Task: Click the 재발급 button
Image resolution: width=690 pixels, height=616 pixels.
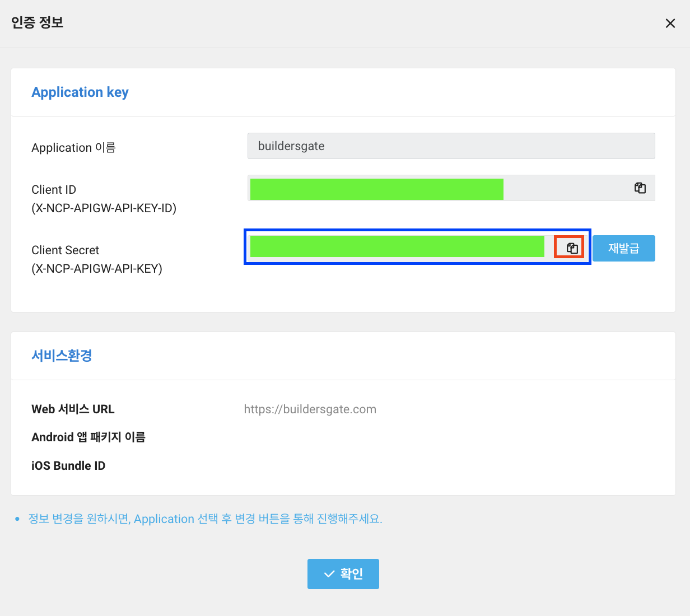Action: (623, 248)
